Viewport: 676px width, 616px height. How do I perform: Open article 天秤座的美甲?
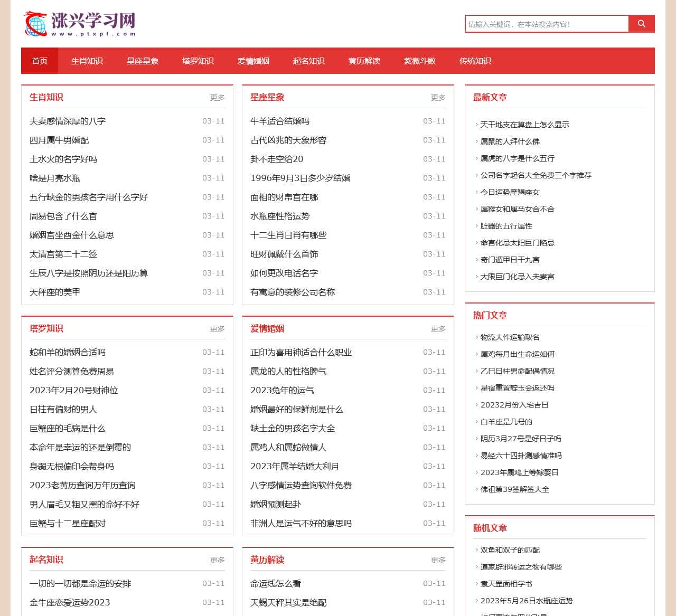pos(55,292)
